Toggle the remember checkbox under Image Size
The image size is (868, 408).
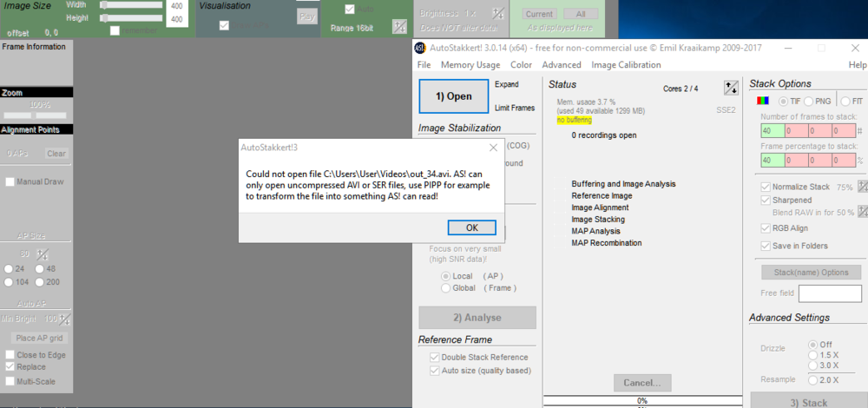pos(115,30)
